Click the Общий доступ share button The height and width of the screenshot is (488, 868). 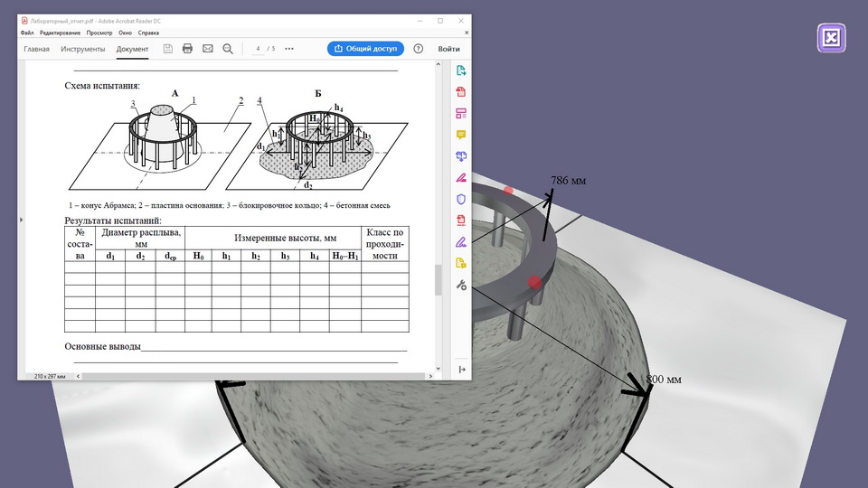point(365,49)
